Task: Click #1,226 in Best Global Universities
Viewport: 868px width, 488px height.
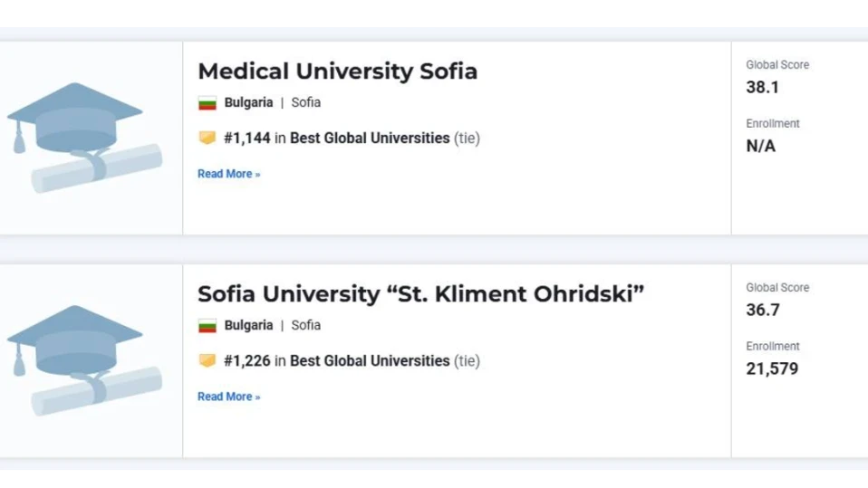Action: click(x=352, y=360)
